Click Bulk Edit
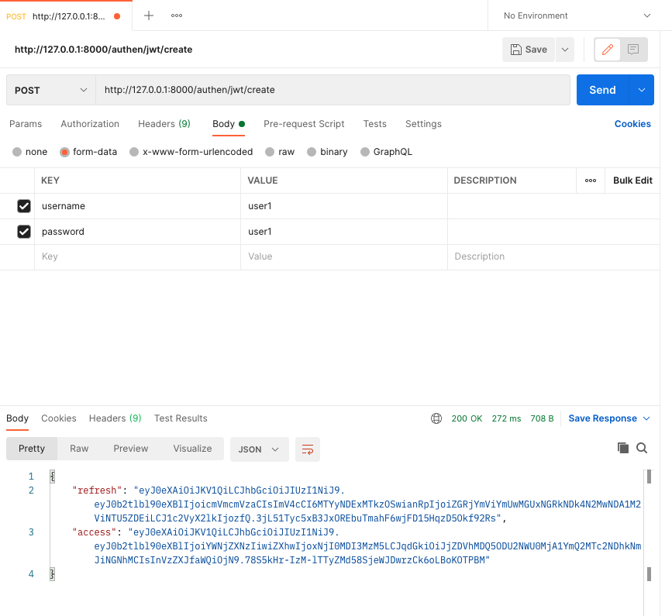This screenshot has width=672, height=616. click(x=632, y=181)
